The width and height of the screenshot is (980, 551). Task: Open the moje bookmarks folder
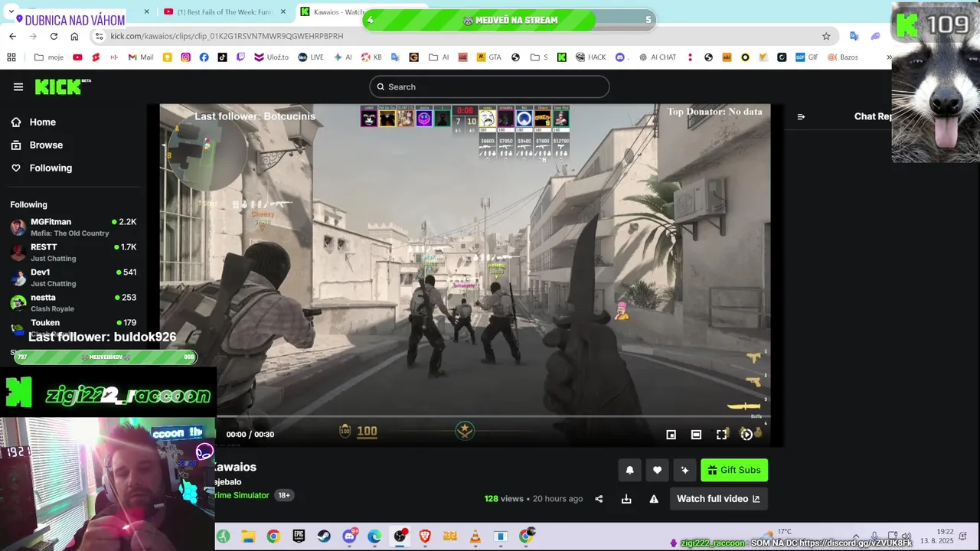coord(49,57)
